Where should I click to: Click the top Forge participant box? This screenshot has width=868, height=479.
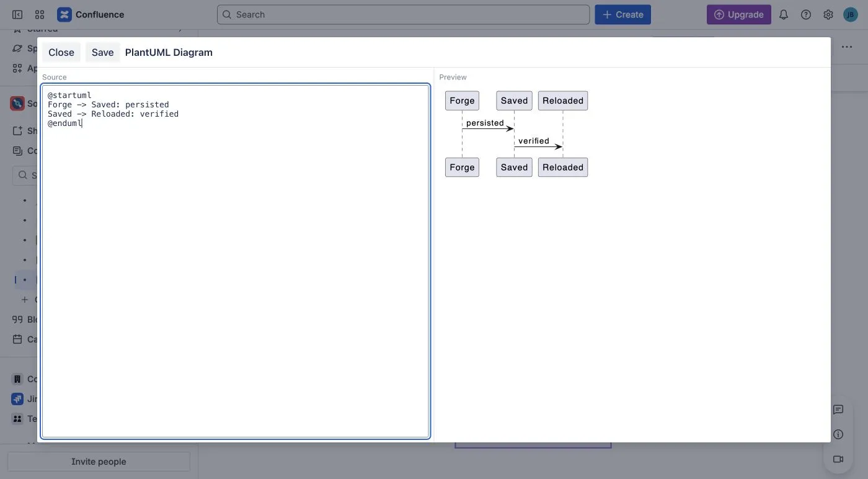pyautogui.click(x=462, y=101)
